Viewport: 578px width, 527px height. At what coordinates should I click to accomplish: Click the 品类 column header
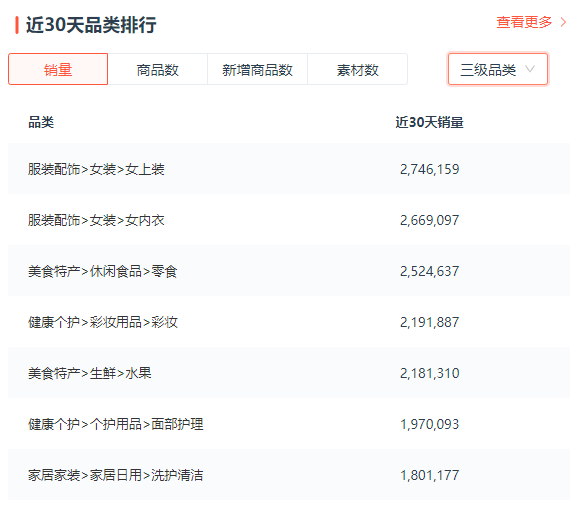[x=41, y=122]
